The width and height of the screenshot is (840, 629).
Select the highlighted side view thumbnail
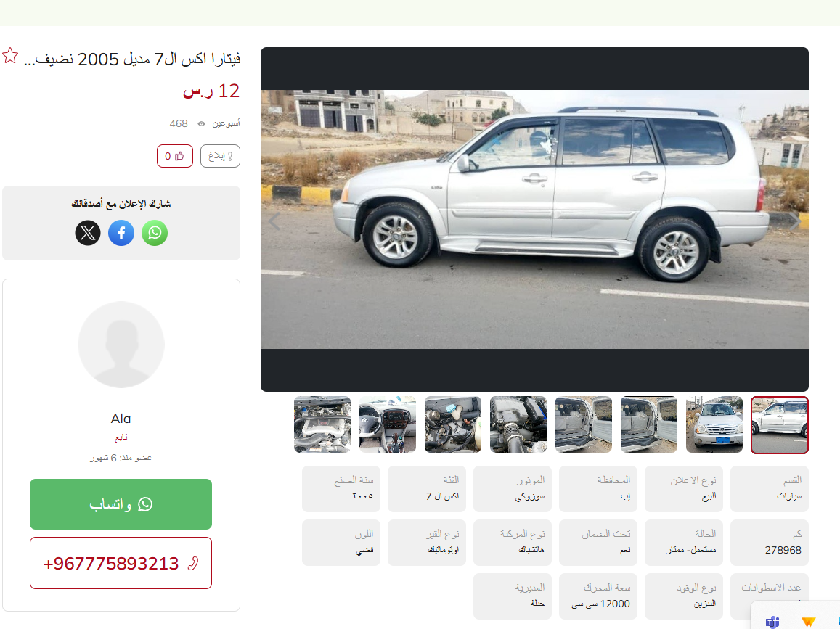780,425
